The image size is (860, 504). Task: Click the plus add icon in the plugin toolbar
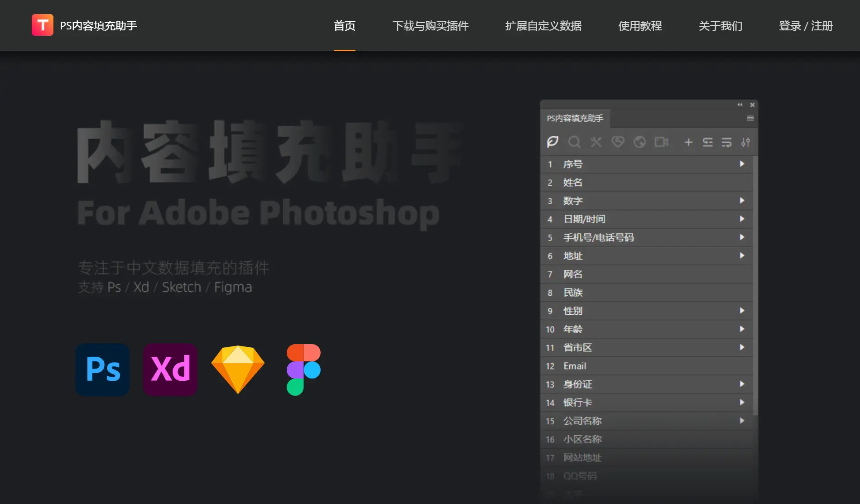pos(688,143)
